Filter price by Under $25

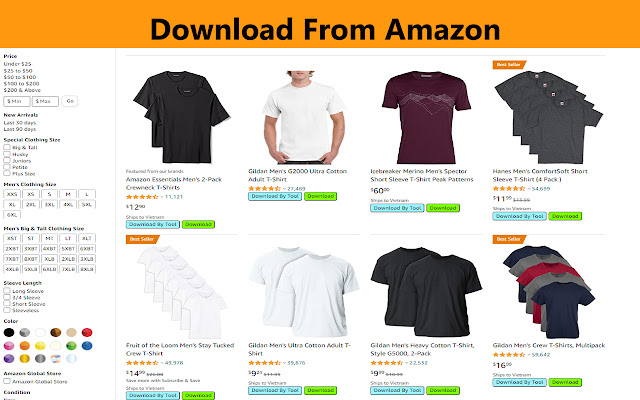click(18, 64)
